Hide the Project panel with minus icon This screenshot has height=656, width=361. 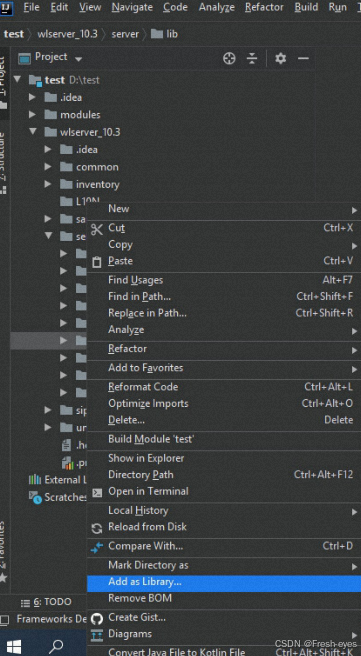coord(303,59)
